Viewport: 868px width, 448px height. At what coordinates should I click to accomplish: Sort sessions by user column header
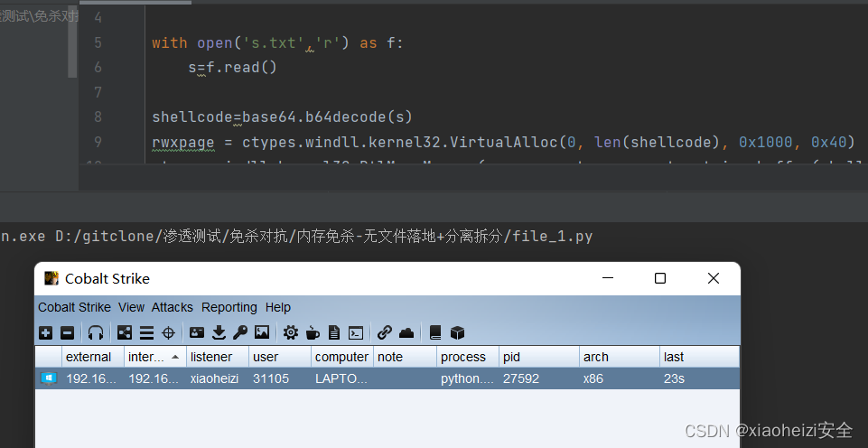coord(280,357)
